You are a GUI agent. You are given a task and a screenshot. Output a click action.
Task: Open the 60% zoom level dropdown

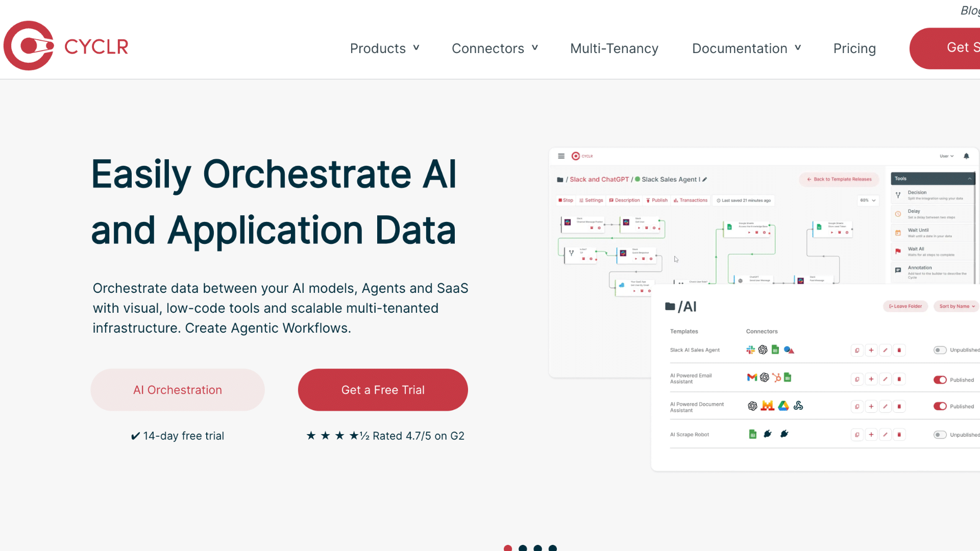tap(868, 200)
